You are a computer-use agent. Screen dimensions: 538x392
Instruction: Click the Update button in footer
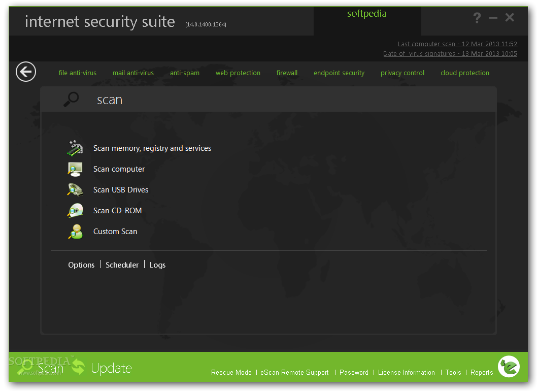pos(111,368)
